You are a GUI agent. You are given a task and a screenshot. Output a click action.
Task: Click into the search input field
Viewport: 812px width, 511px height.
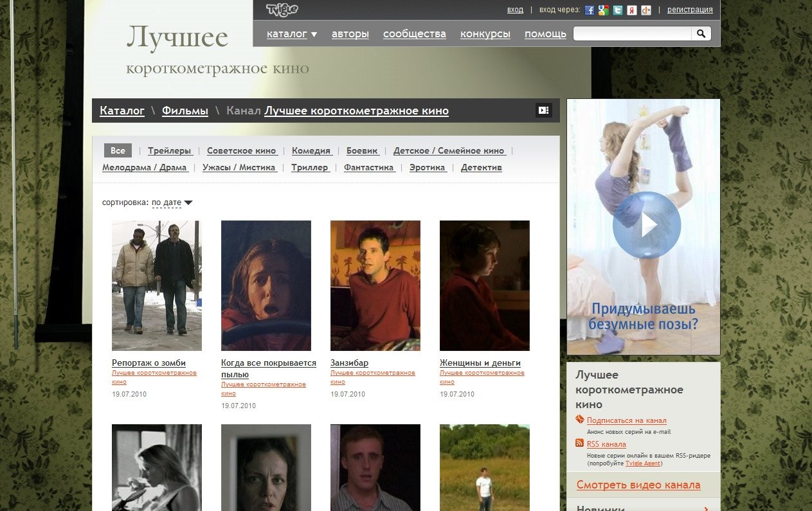632,33
